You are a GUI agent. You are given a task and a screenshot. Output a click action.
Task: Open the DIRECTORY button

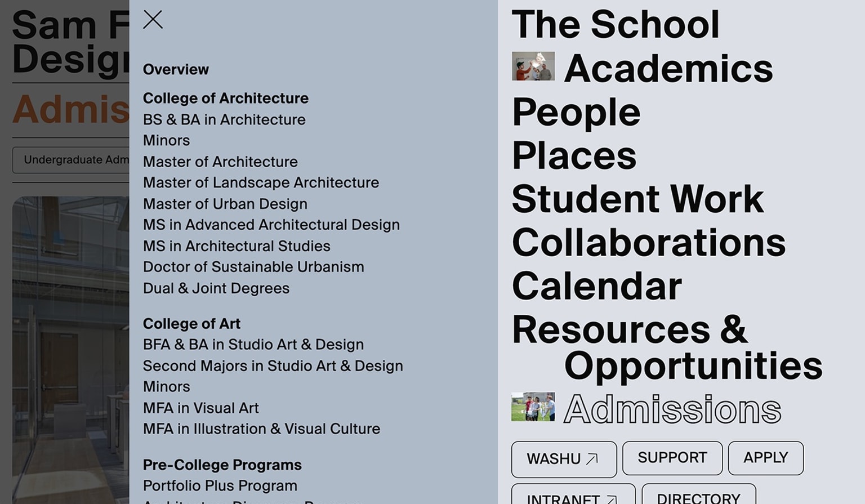tap(698, 496)
